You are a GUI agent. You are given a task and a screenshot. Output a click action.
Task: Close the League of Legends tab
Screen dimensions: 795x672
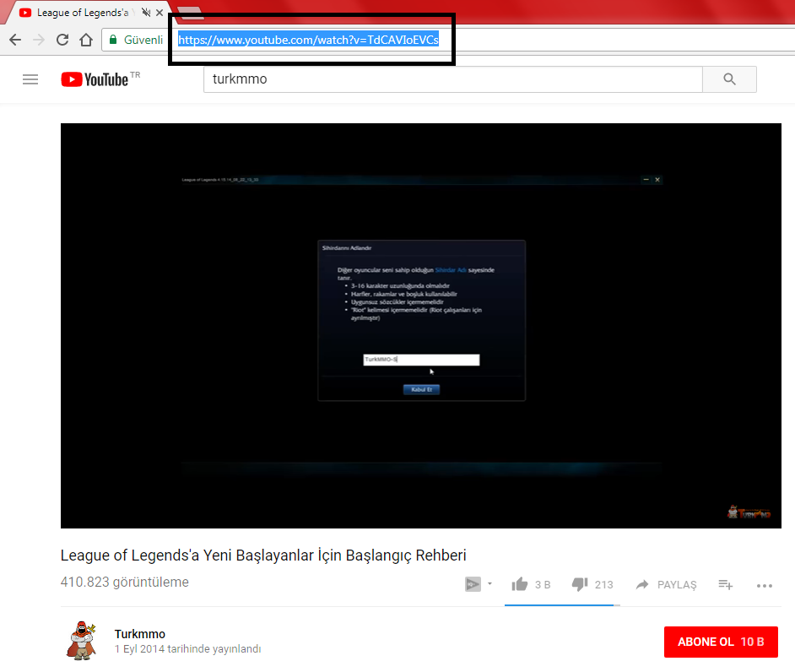coord(160,13)
